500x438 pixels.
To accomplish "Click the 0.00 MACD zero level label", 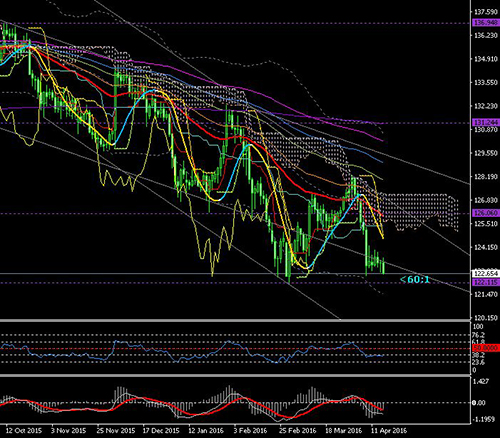I will coord(479,403).
